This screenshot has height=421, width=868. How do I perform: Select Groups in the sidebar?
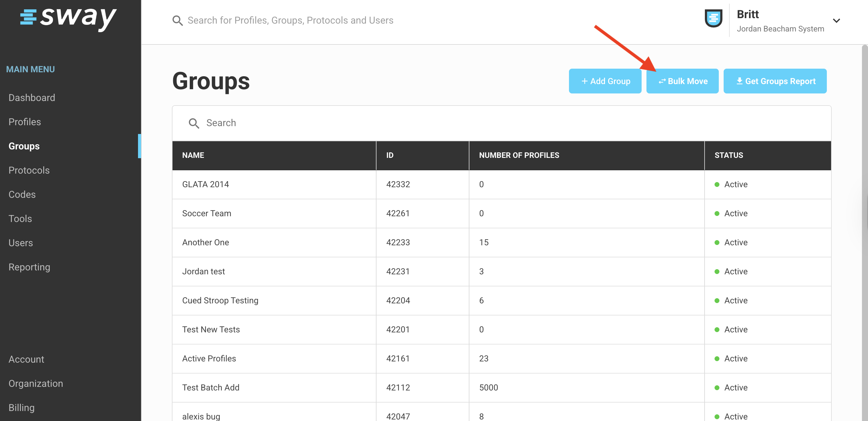(x=24, y=146)
